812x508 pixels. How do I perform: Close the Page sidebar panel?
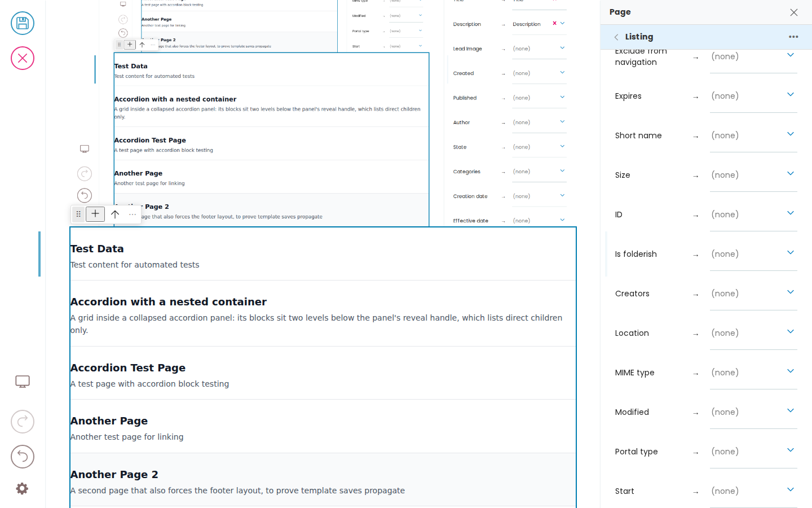(x=794, y=12)
